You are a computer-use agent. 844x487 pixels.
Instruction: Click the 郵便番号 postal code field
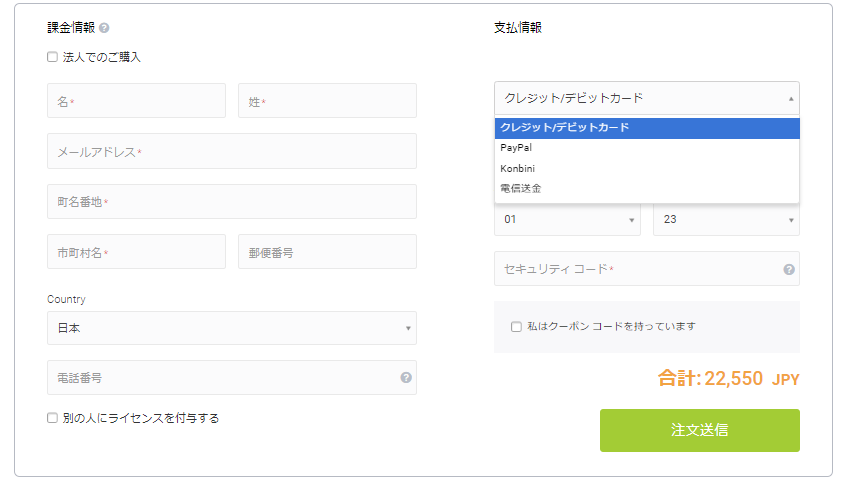point(327,252)
